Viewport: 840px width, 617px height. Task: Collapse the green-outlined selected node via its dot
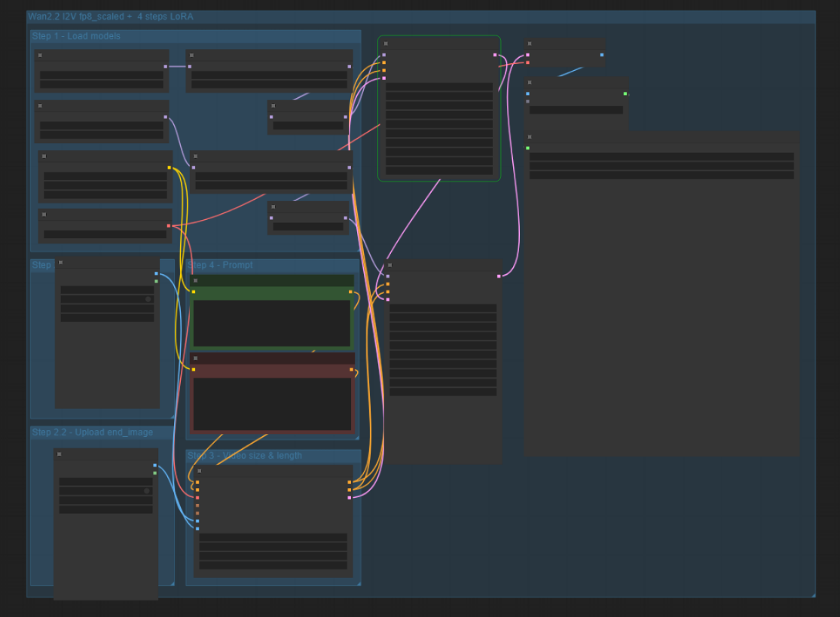(x=386, y=44)
